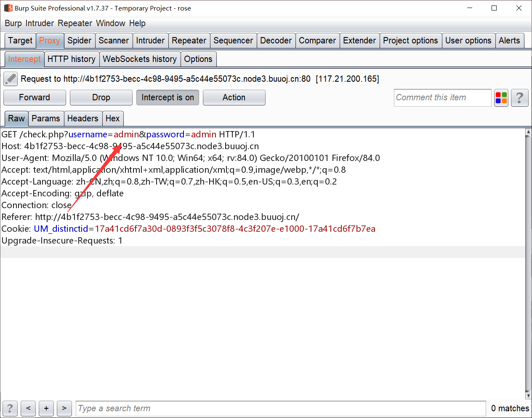Open the User options tab
Image resolution: width=532 pixels, height=418 pixels.
468,40
